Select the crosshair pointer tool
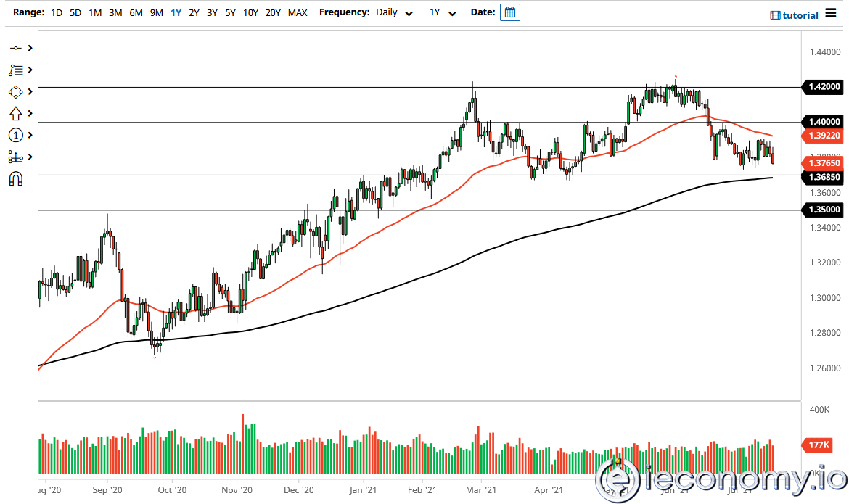This screenshot has width=849, height=504. [16, 48]
